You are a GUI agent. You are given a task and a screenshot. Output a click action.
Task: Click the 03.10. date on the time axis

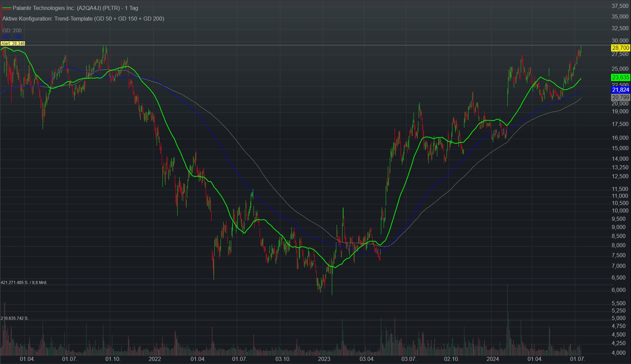point(282,359)
